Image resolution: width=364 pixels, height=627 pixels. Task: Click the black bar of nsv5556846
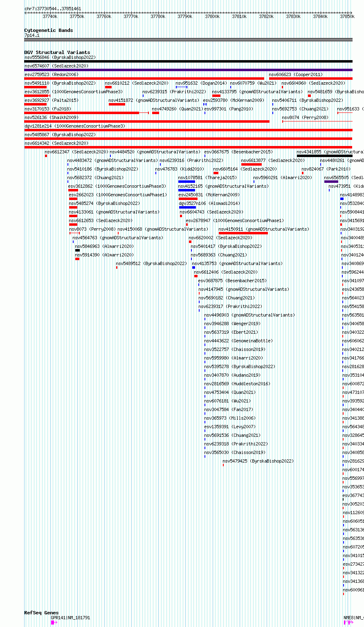click(x=188, y=61)
